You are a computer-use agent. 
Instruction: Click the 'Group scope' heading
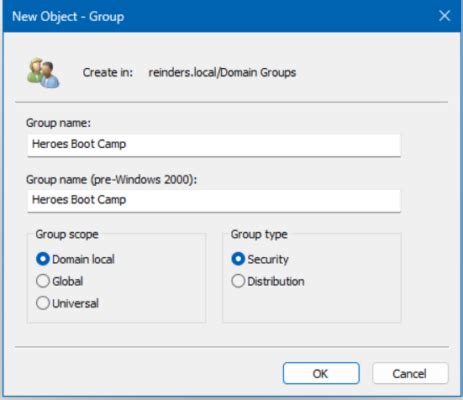point(67,234)
